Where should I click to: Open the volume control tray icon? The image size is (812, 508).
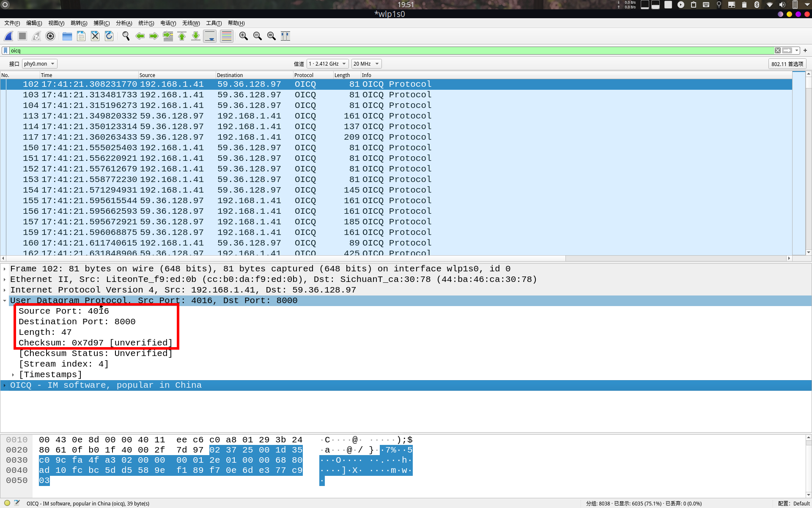coord(782,5)
